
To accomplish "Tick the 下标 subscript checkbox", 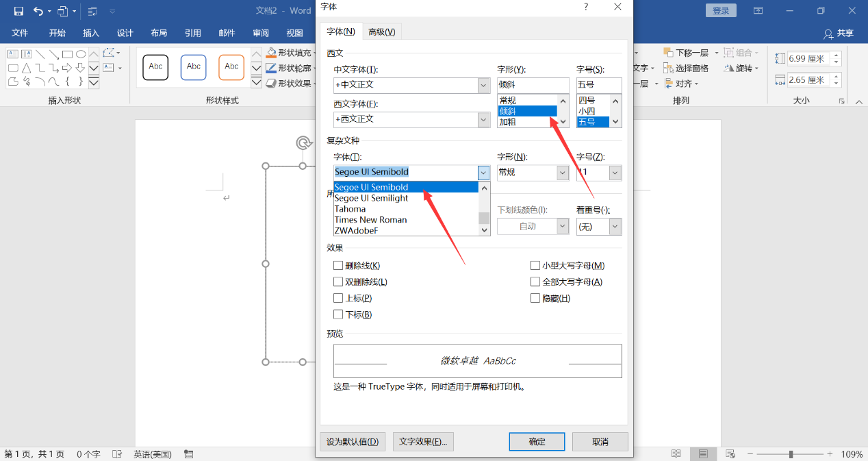I will pyautogui.click(x=338, y=314).
